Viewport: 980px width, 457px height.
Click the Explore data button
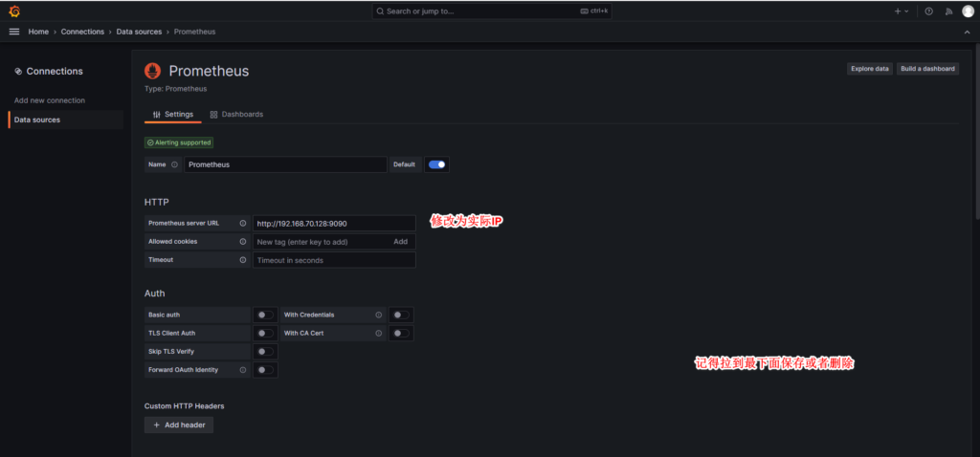pos(869,69)
